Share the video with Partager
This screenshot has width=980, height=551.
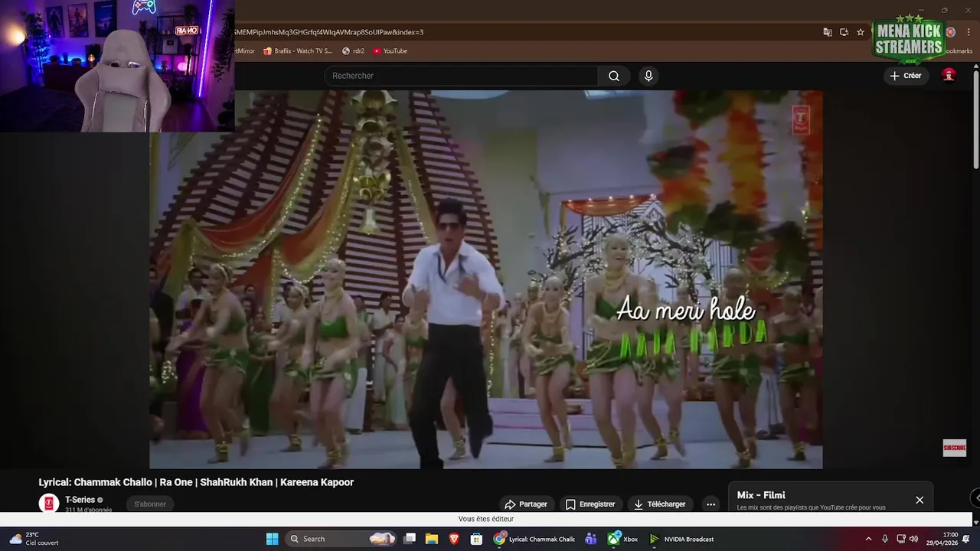pos(526,504)
